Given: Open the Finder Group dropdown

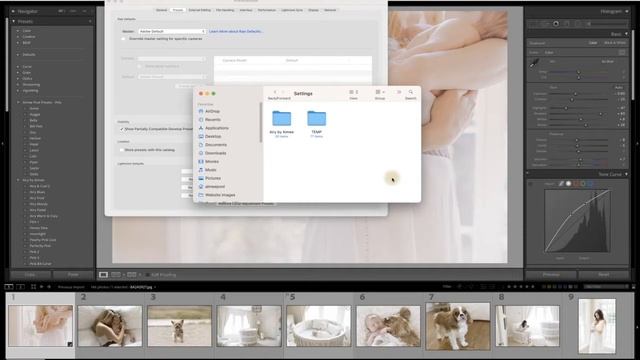Looking at the screenshot, I should click(380, 92).
